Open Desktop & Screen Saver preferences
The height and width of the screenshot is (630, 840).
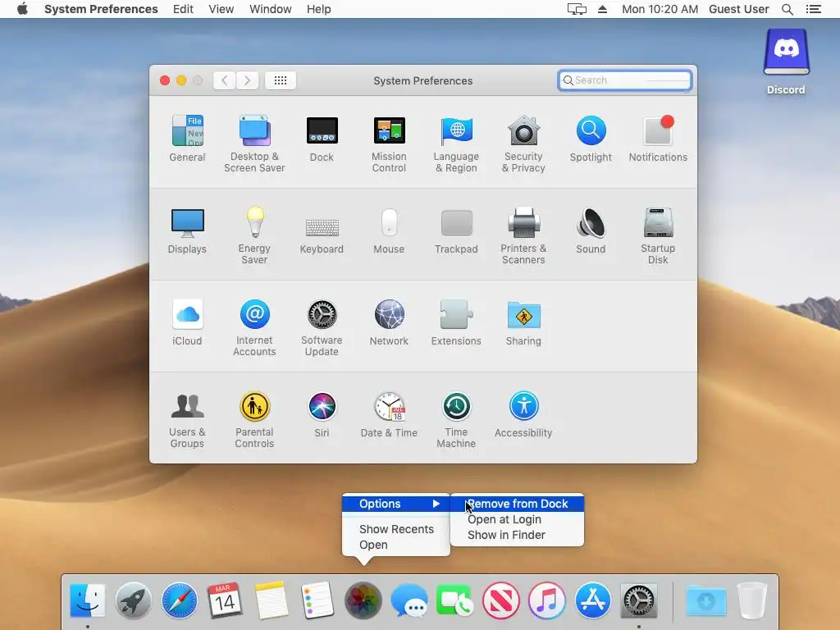[254, 144]
